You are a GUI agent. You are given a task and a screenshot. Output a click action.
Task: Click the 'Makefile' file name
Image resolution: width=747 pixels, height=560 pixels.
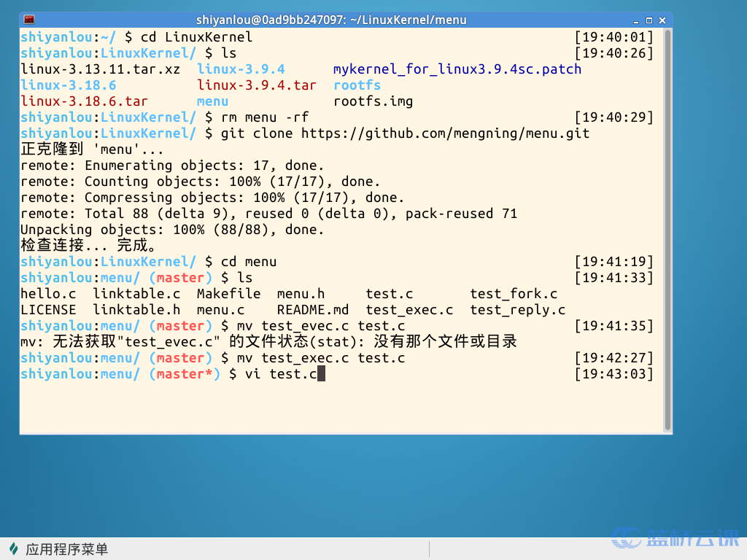(228, 294)
